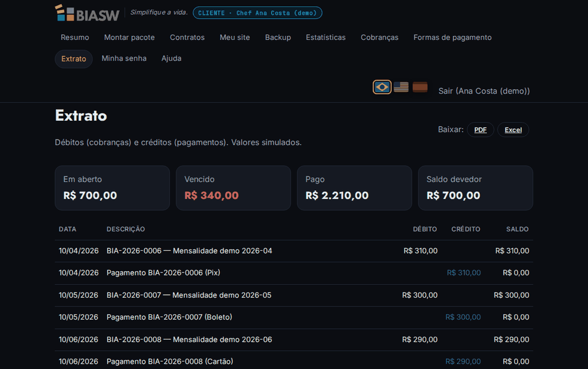
Task: View the Estatísticas page
Action: [326, 38]
